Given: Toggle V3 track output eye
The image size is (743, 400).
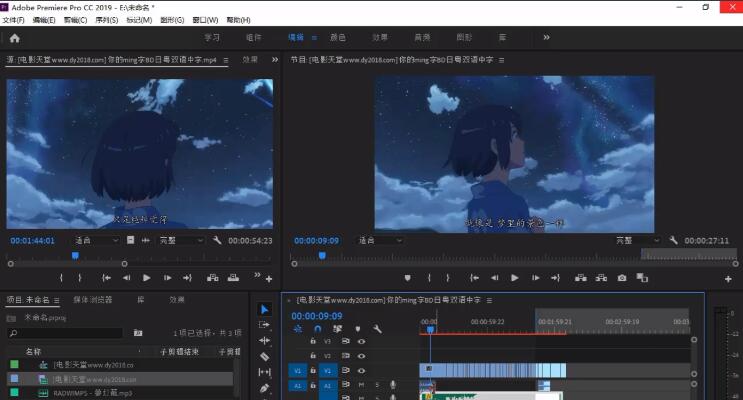Looking at the screenshot, I should (x=361, y=341).
